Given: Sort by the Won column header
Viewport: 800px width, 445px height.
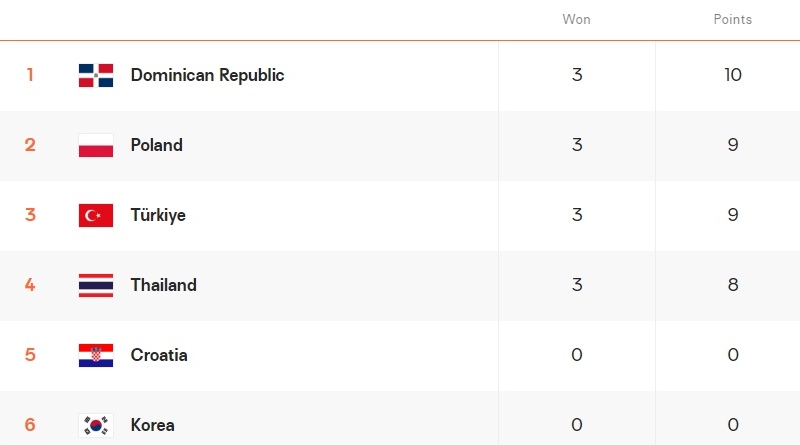Looking at the screenshot, I should click(577, 20).
